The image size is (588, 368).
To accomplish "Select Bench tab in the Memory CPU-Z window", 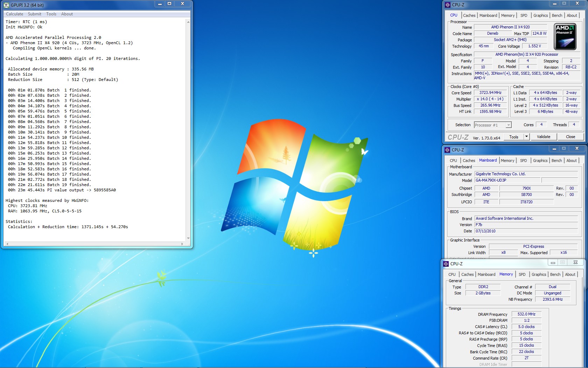I will point(555,274).
